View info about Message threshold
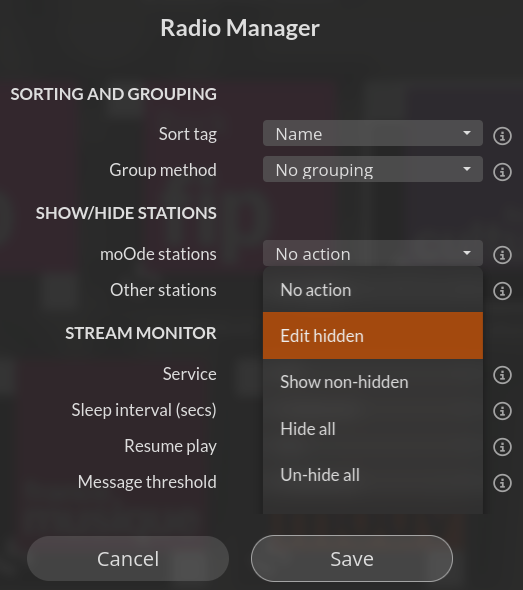 pyautogui.click(x=502, y=483)
